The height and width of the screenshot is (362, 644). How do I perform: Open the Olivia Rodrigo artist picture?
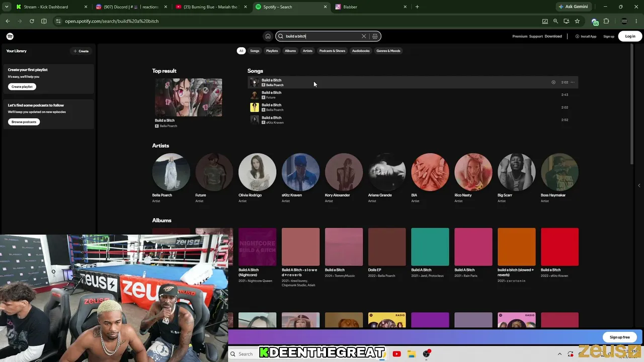click(x=257, y=172)
